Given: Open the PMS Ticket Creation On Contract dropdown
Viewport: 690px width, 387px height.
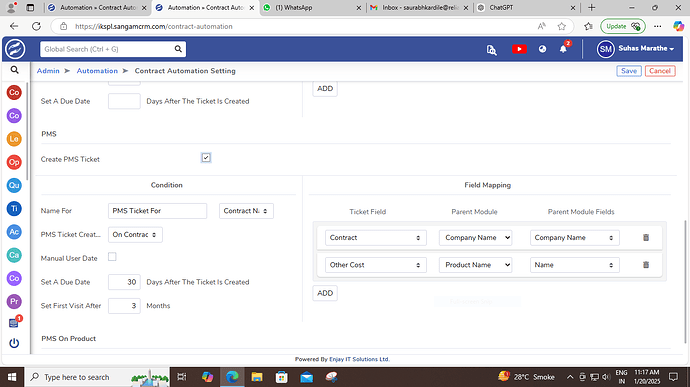Looking at the screenshot, I should tap(135, 235).
